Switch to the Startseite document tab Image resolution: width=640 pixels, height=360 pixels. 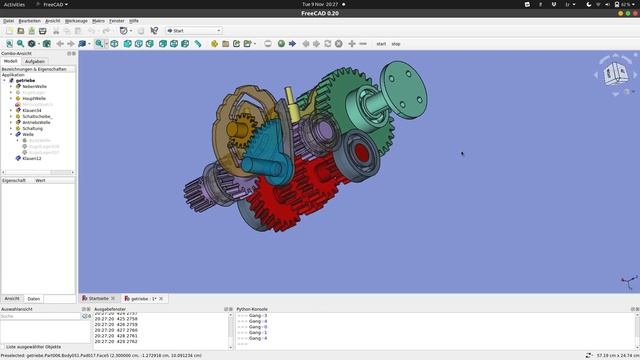tap(99, 299)
